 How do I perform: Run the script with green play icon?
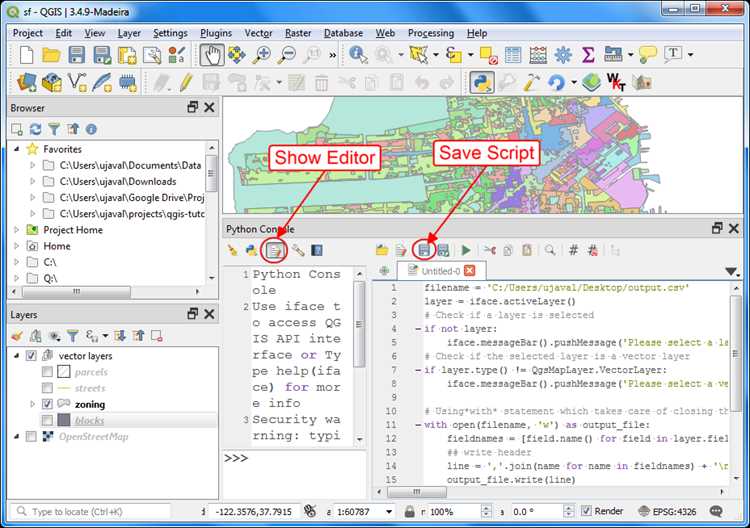[465, 250]
